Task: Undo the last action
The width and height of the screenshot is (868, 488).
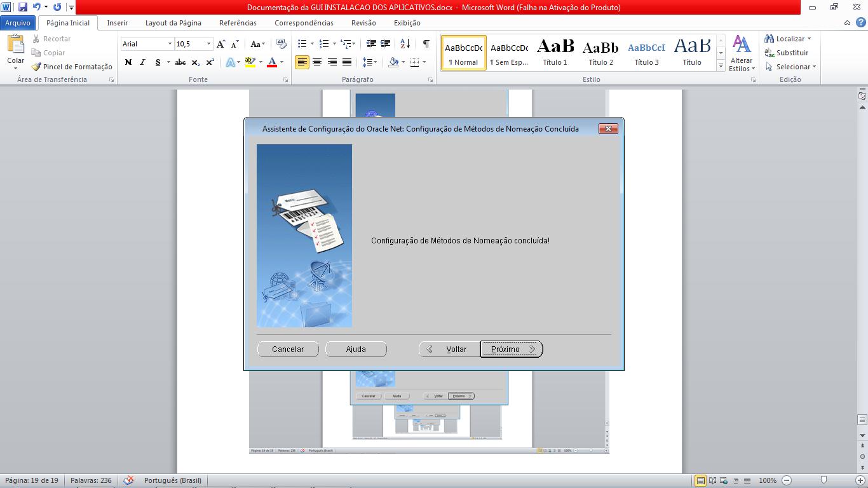Action: [35, 6]
